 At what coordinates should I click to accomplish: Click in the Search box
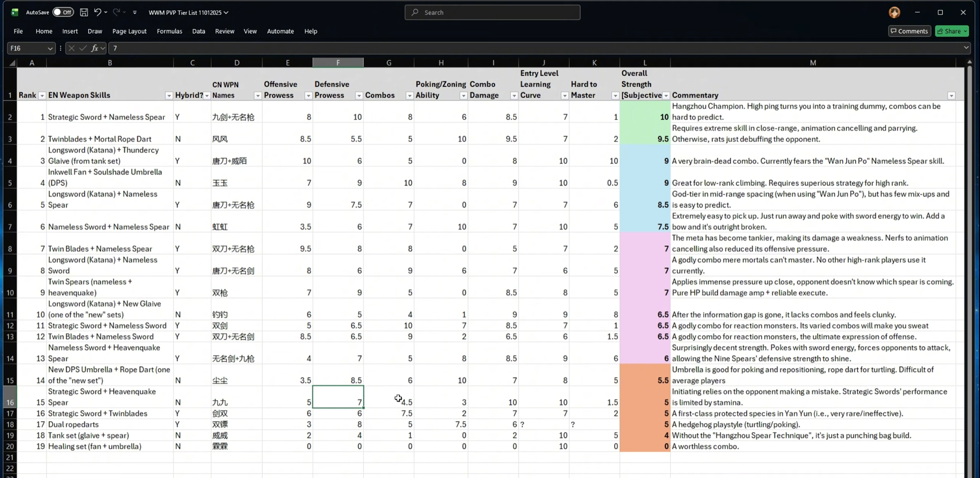point(492,13)
